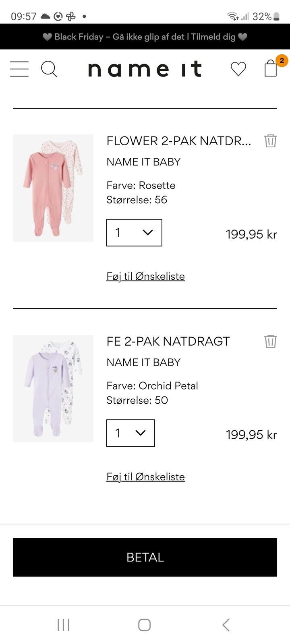Expand quantity dropdown for Rosette item
The height and width of the screenshot is (644, 290).
point(134,233)
